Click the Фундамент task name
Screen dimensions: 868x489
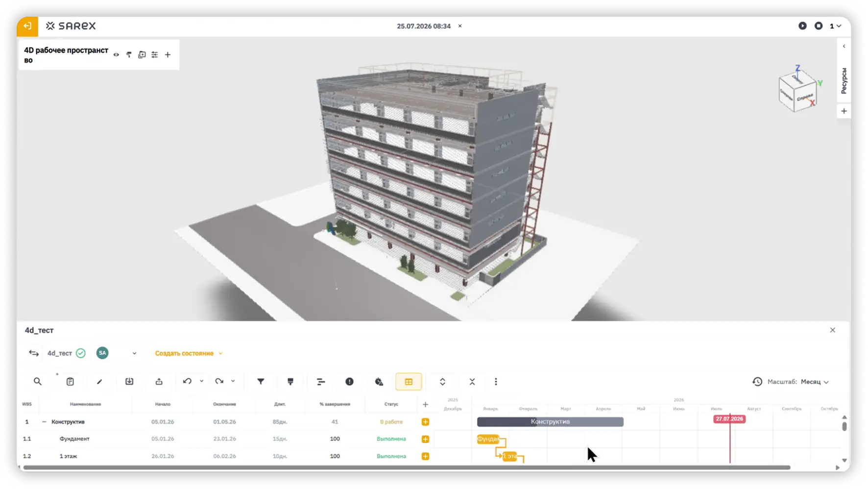click(x=74, y=439)
